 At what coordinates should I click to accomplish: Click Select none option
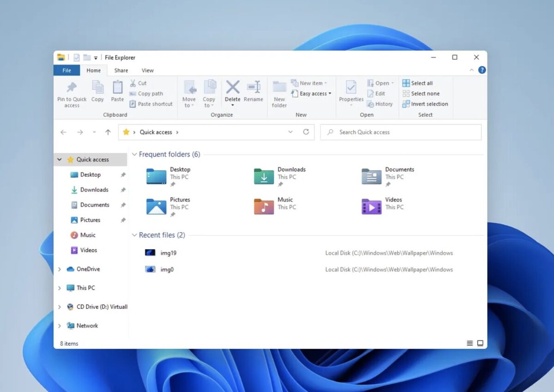coord(422,93)
